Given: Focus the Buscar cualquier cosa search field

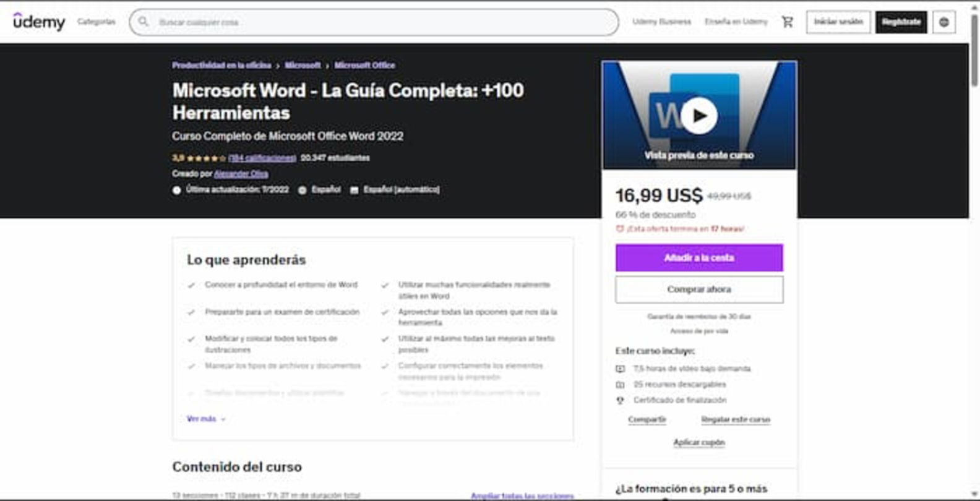Looking at the screenshot, I should click(374, 22).
